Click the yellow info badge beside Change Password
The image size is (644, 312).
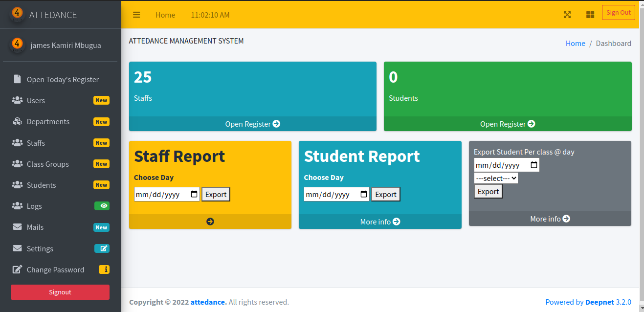(x=104, y=269)
